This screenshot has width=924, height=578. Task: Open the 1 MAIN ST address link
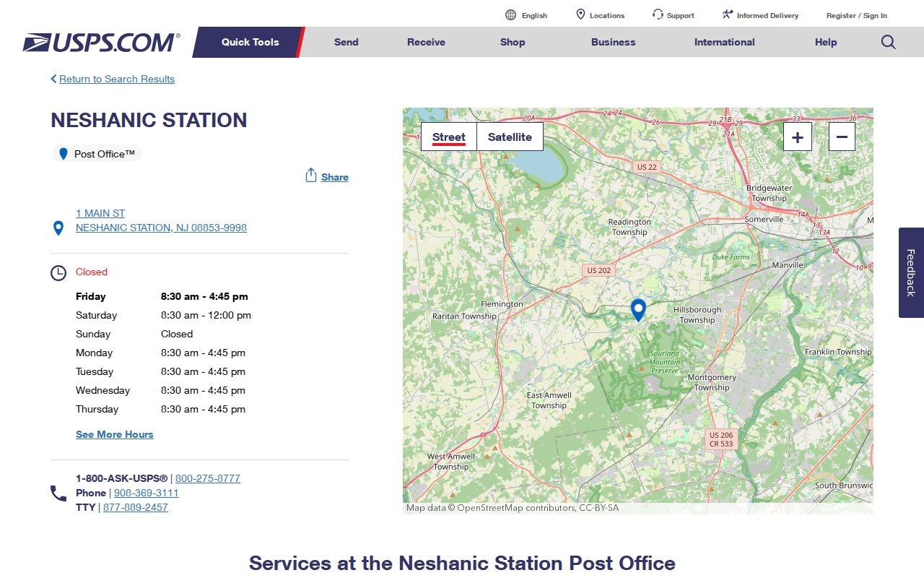pos(100,213)
